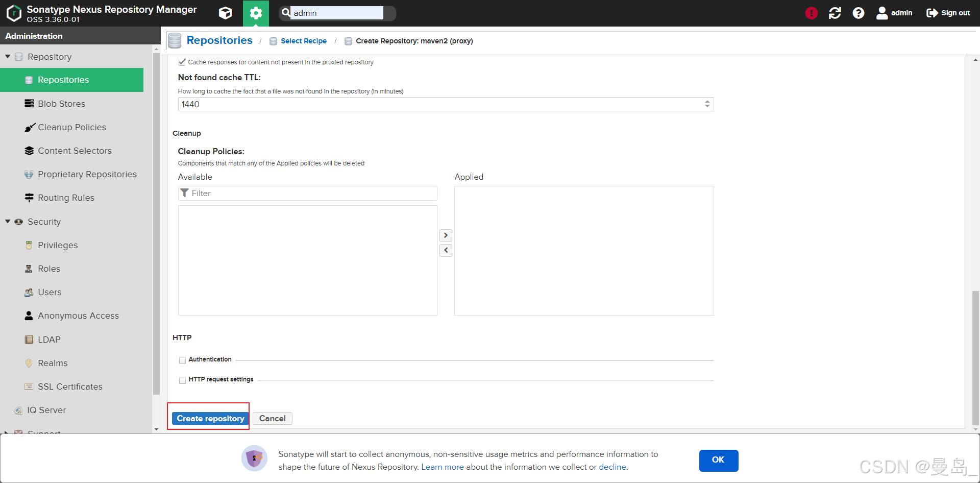980x483 pixels.
Task: Click the red system status alert icon
Action: [x=811, y=13]
